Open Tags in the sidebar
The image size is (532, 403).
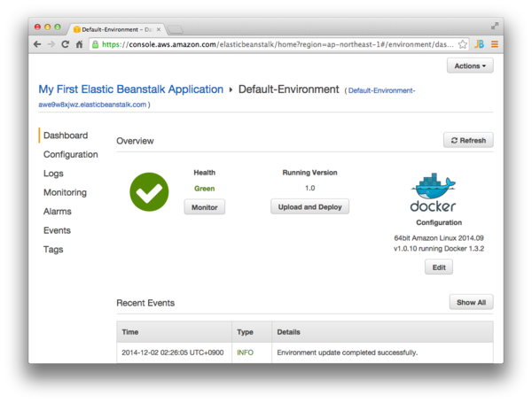tap(53, 250)
